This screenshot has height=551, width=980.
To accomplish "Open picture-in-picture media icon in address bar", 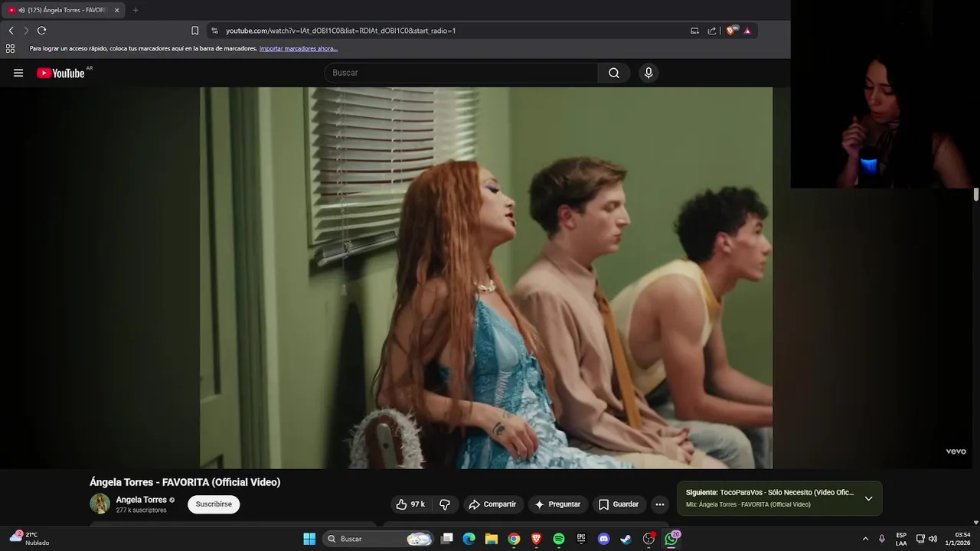I will [x=694, y=31].
